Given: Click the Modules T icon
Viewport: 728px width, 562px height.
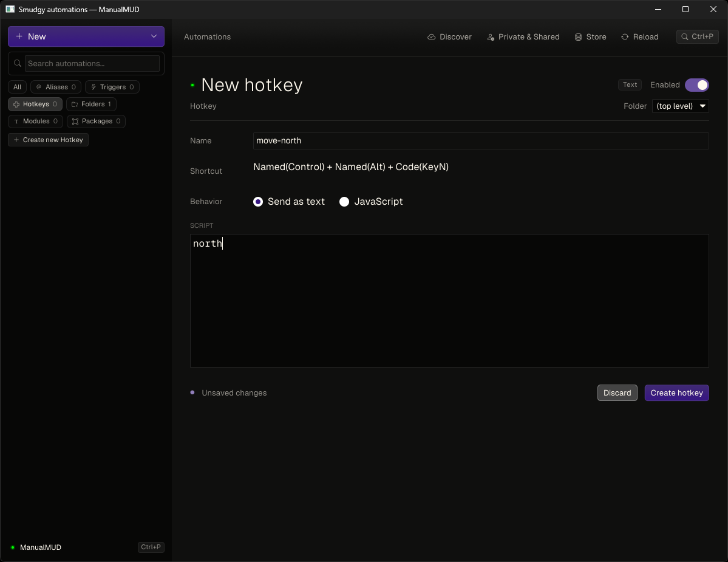Looking at the screenshot, I should coord(16,122).
